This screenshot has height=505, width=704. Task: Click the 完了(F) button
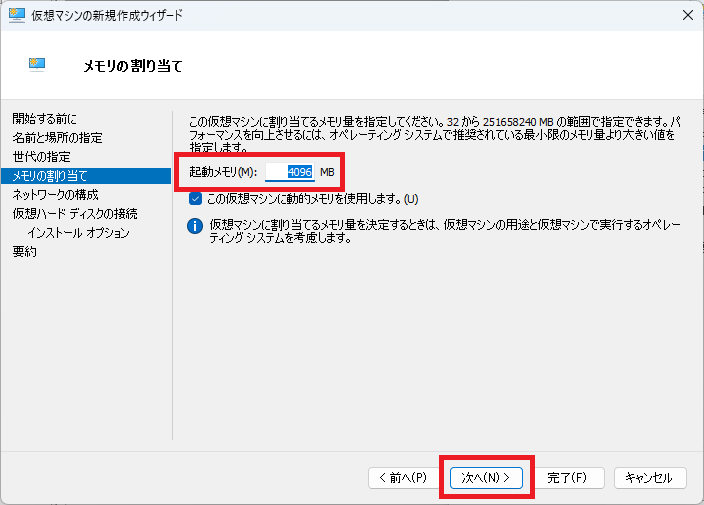pos(567,478)
